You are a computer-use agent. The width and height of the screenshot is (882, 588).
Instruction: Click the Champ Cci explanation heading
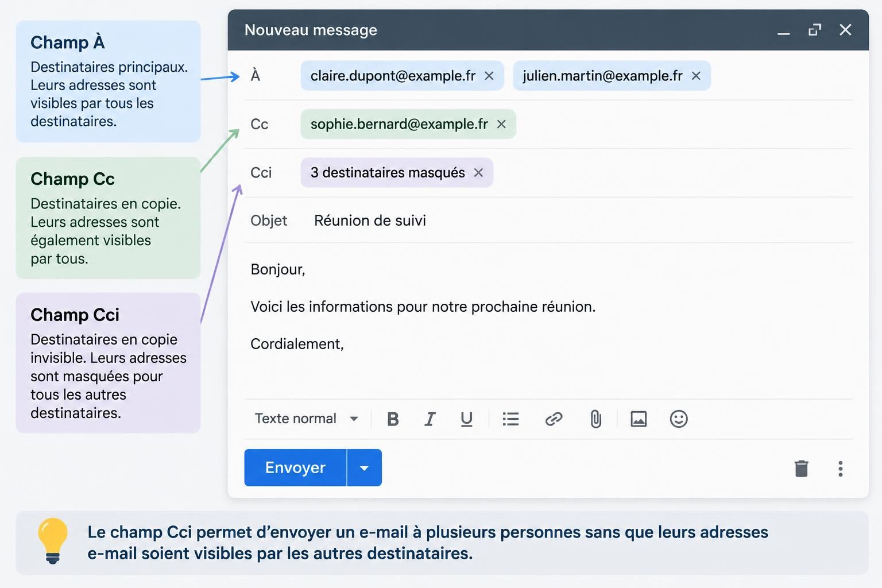(75, 315)
